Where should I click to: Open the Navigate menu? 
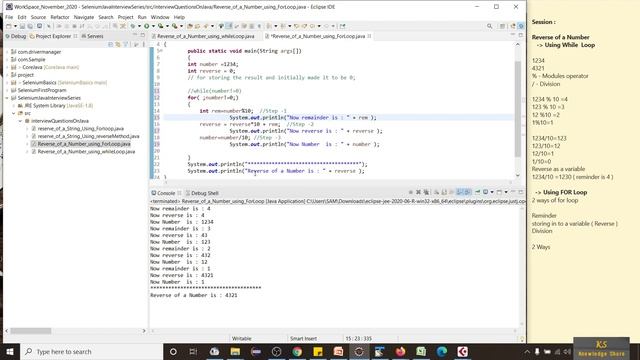point(84,17)
